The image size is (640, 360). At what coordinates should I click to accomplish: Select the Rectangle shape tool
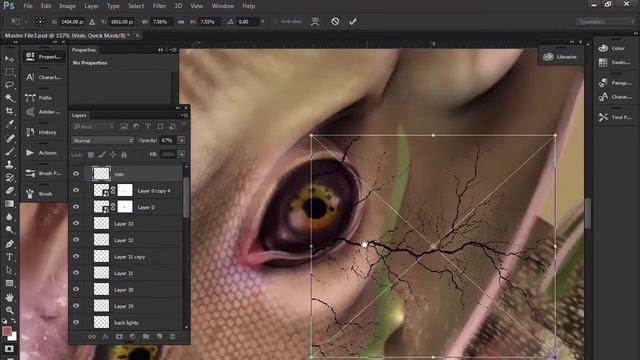[x=9, y=283]
